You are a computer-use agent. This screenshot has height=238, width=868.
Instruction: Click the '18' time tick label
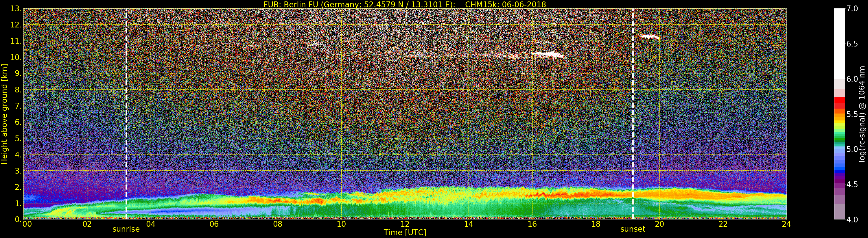596,224
